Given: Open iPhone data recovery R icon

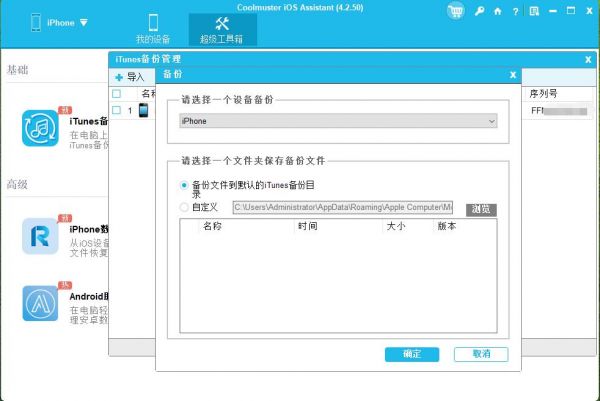Looking at the screenshot, I should (40, 236).
